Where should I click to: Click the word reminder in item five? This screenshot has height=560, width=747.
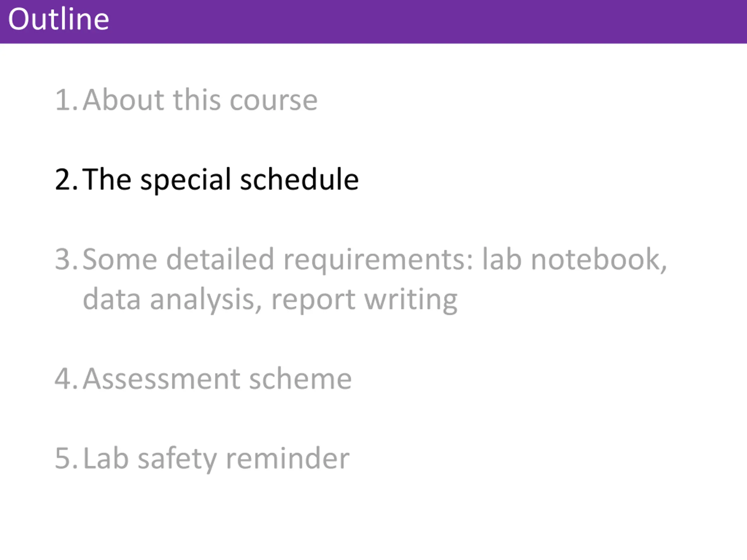click(288, 458)
